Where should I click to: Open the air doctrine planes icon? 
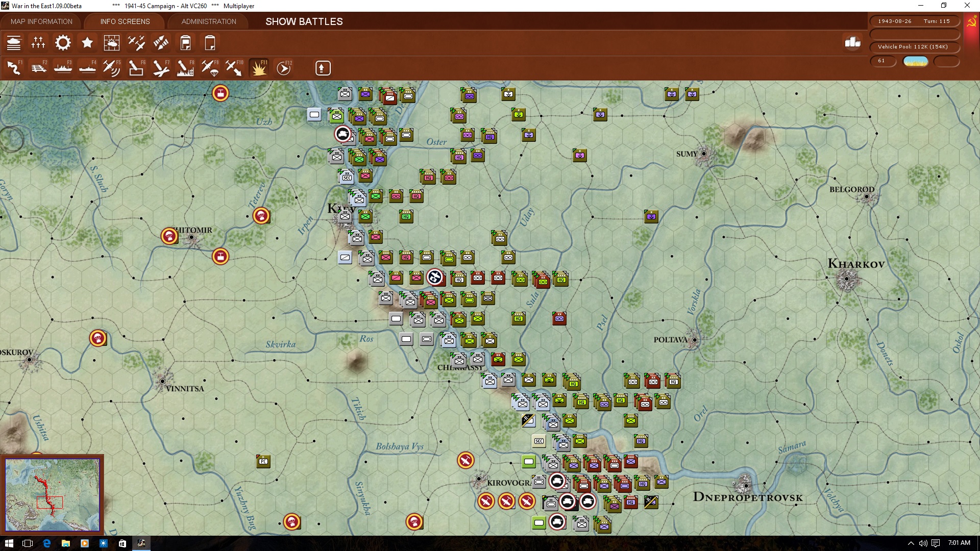click(x=136, y=43)
